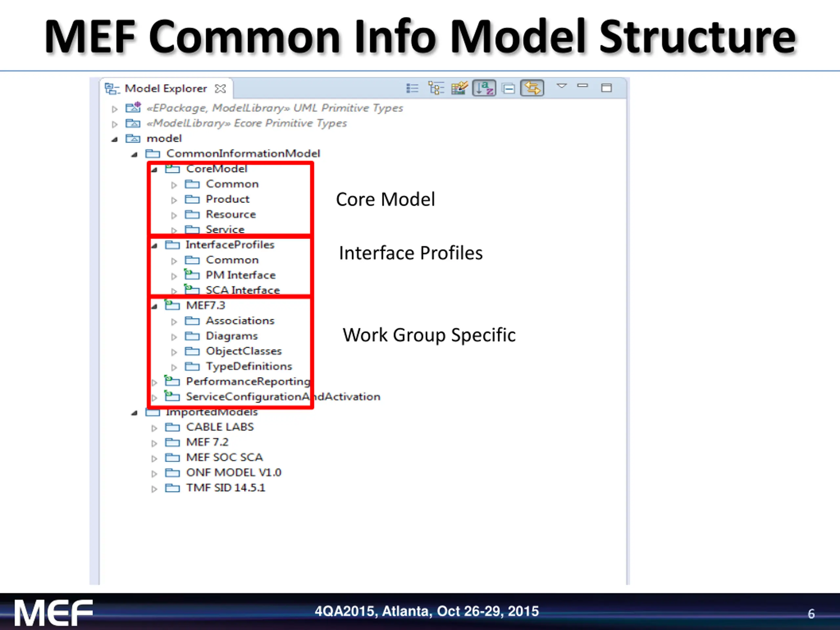Select the Associations tree item
Viewport: 840px width, 630px height.
tap(240, 321)
